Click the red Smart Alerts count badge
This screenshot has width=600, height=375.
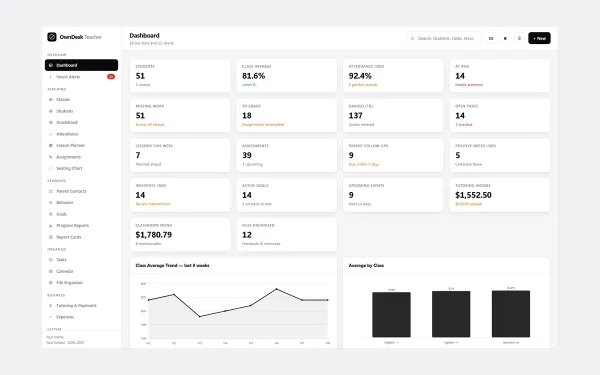point(111,77)
